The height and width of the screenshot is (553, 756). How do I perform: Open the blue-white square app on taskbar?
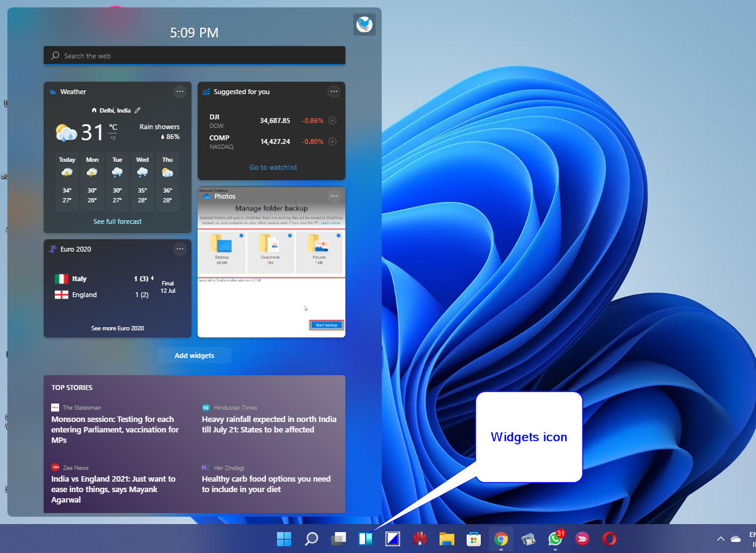coord(393,539)
